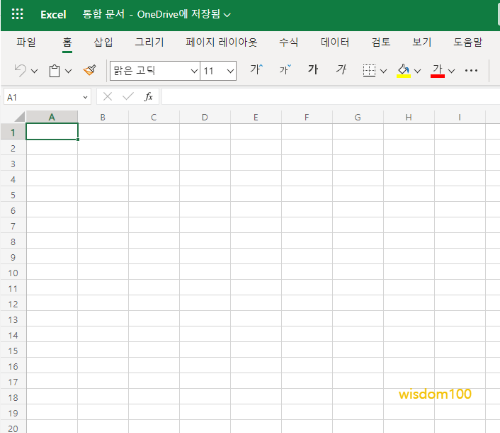This screenshot has height=433, width=500.
Task: Apply red font color
Action: pos(438,70)
